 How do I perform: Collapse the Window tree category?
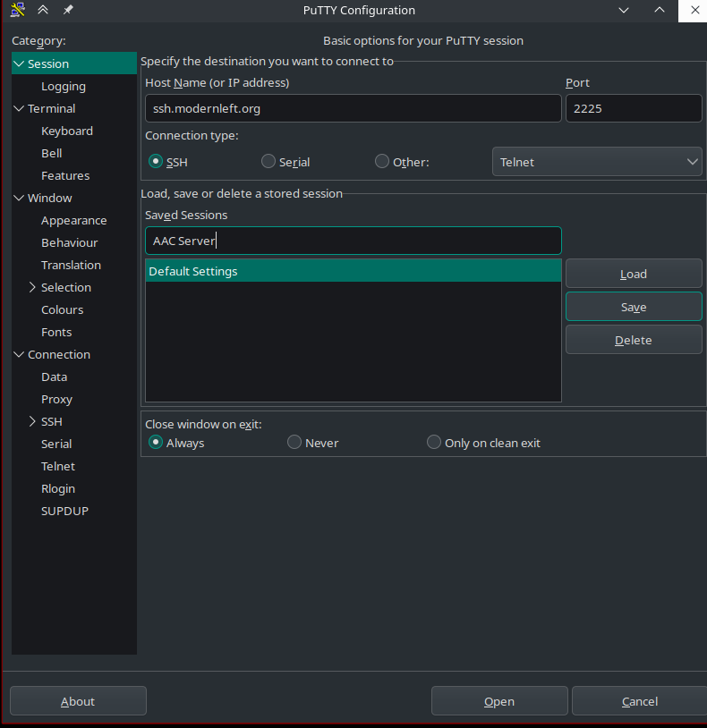(19, 199)
